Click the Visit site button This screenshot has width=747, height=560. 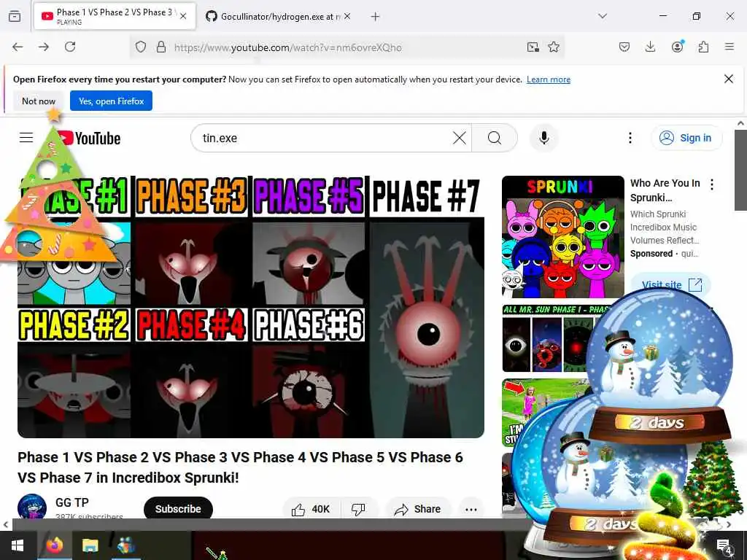click(671, 285)
